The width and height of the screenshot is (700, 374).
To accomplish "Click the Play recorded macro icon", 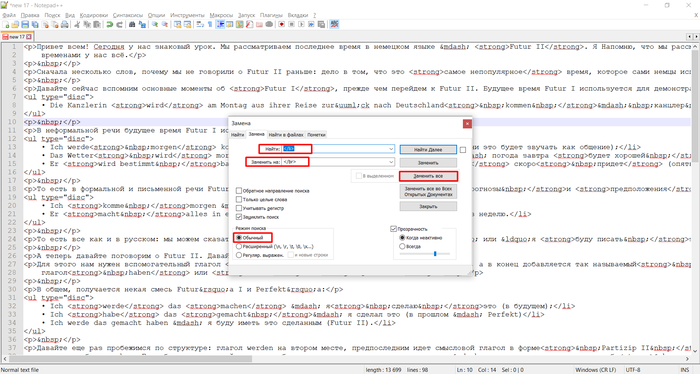I will [x=301, y=25].
